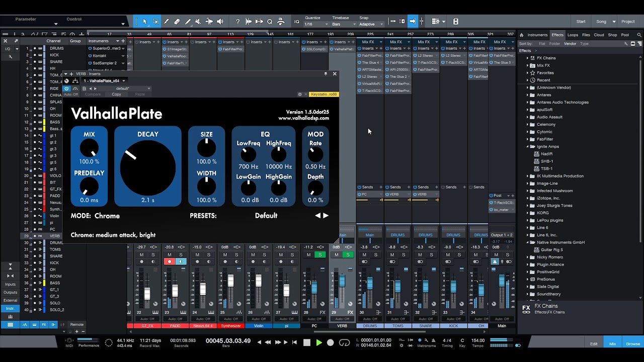Show the Inputs section of the console
The image size is (644, 362).
(10, 285)
